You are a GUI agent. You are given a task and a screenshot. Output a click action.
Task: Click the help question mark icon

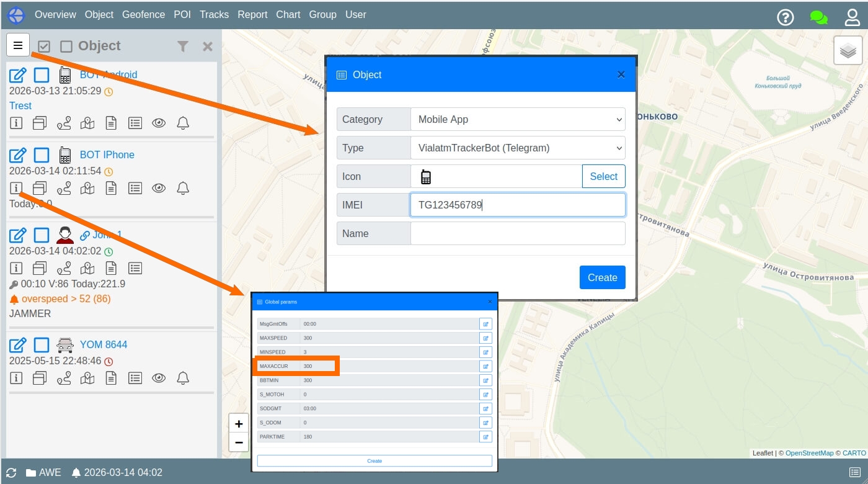(786, 17)
